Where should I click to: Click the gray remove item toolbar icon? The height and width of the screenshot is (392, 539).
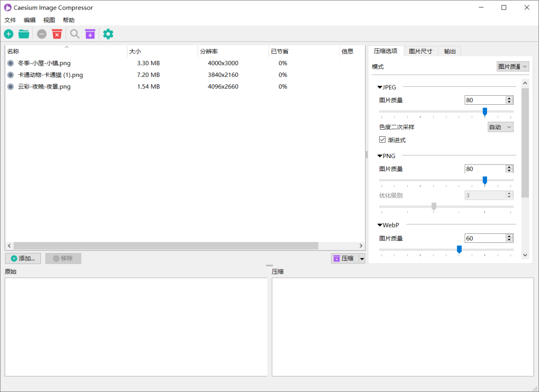41,34
